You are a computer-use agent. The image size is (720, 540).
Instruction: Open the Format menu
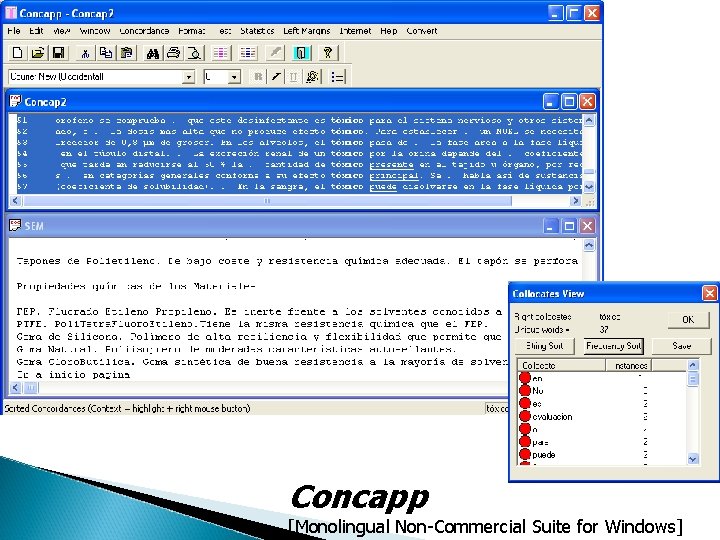click(191, 31)
